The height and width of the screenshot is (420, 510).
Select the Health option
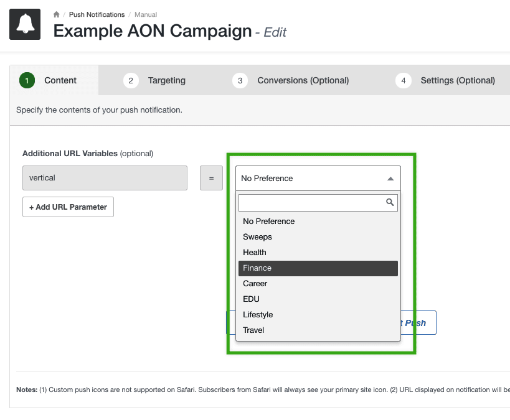coord(255,253)
